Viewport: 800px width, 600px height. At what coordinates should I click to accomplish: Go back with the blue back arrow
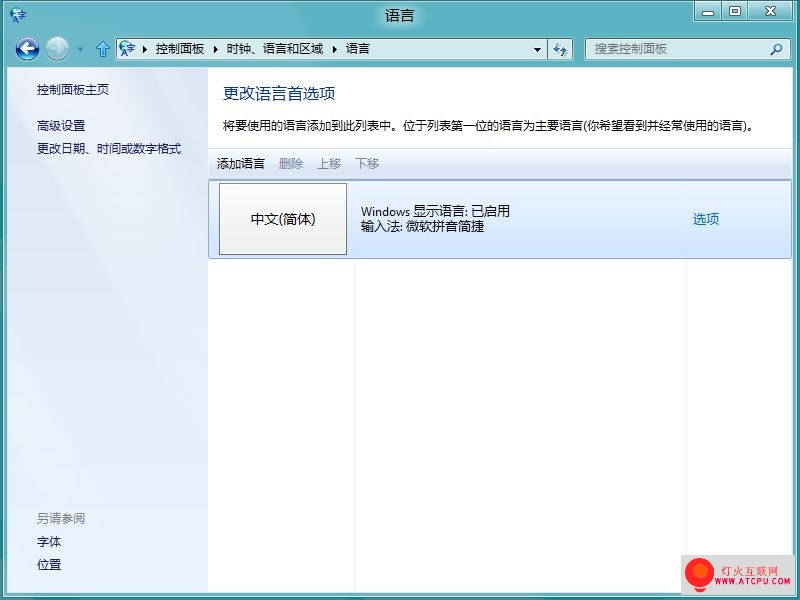pos(27,49)
